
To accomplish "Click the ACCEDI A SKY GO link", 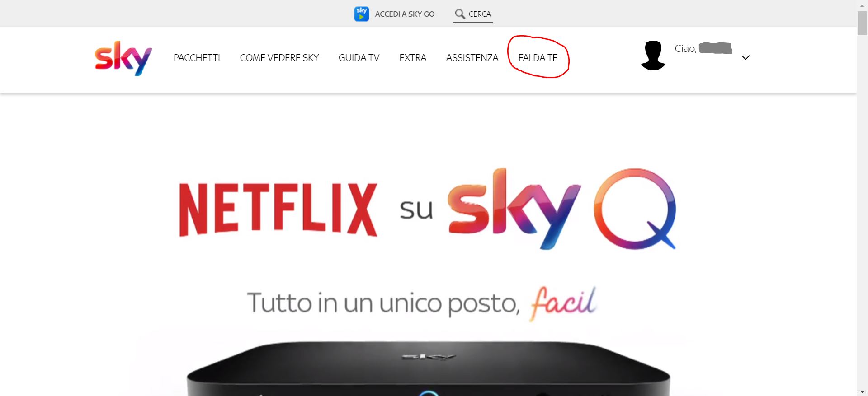I will (405, 14).
